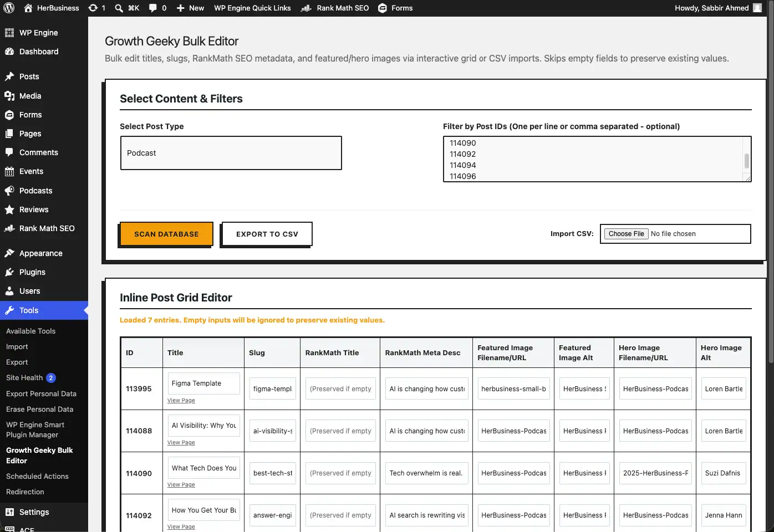The height and width of the screenshot is (532, 774).
Task: Edit the figma-templ slug field
Action: [x=272, y=389]
